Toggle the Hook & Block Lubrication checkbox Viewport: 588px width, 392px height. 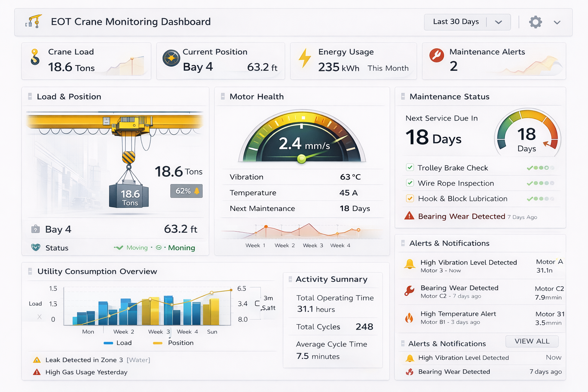(x=410, y=198)
